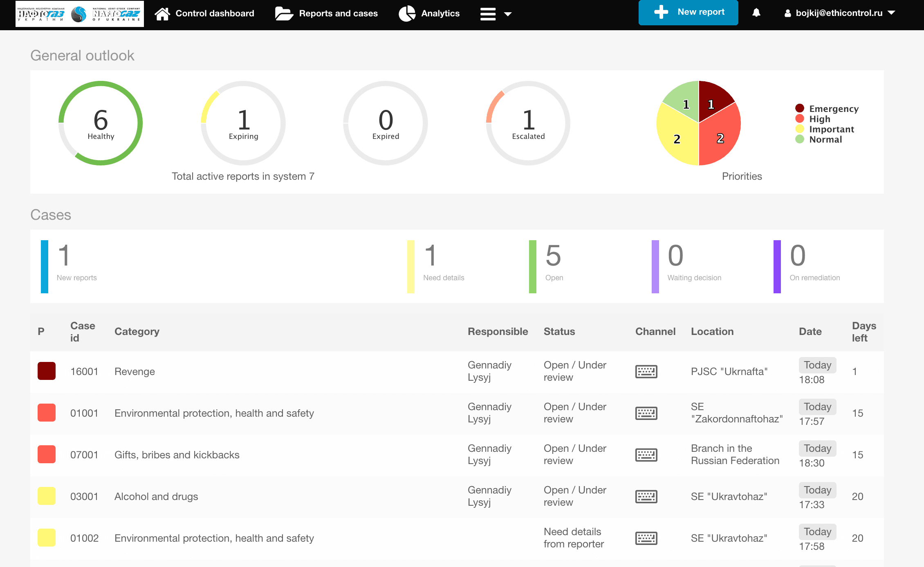Go to the Analytics menu item
Screen dimensions: 924x567
(x=440, y=13)
